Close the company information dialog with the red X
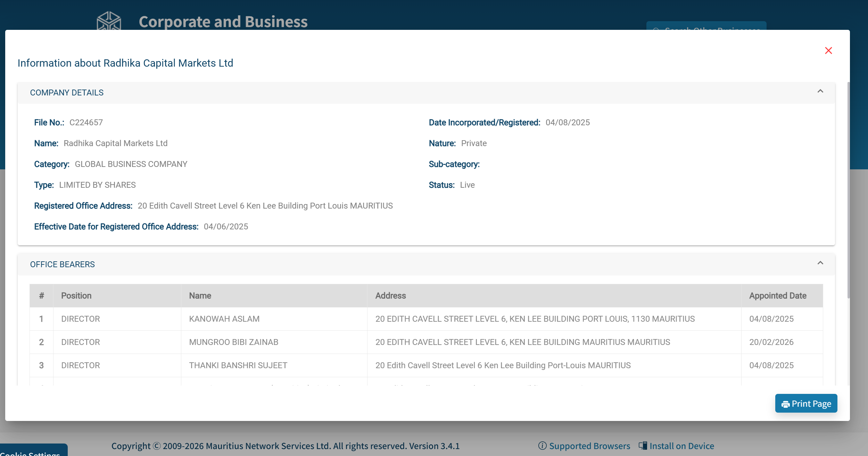 coord(828,51)
